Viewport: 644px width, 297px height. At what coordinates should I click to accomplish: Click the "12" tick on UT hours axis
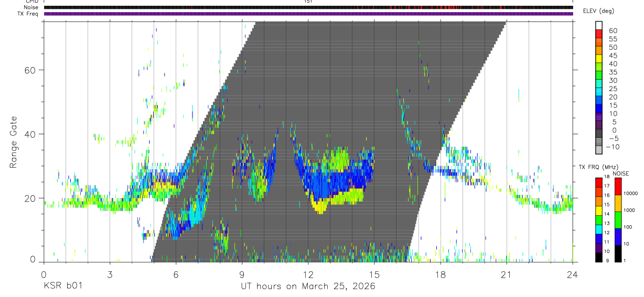point(308,274)
